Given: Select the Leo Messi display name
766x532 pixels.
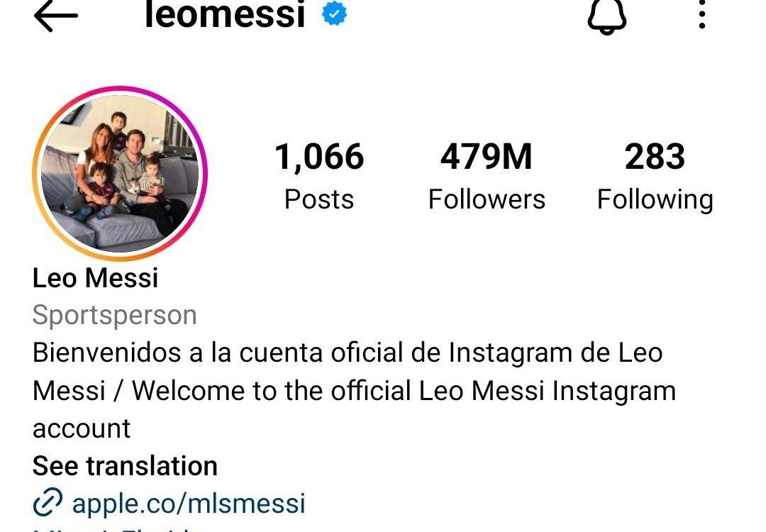Looking at the screenshot, I should click(95, 278).
